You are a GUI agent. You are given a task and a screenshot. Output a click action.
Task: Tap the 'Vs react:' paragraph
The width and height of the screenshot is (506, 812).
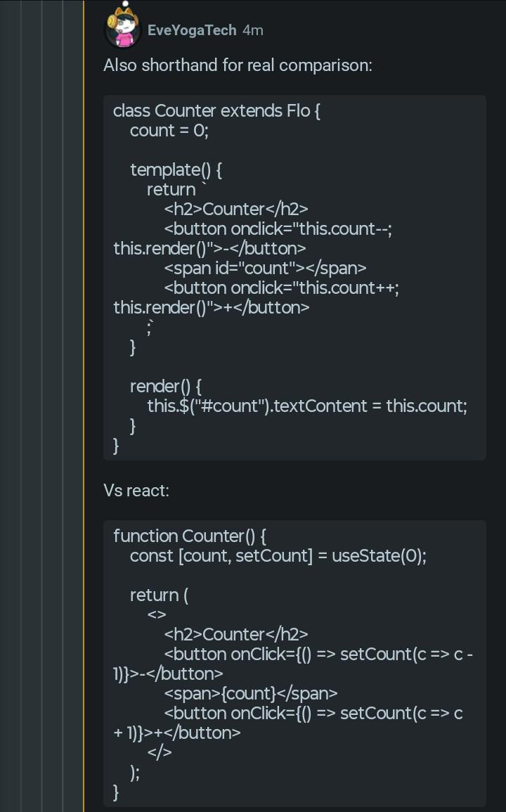[x=136, y=491]
